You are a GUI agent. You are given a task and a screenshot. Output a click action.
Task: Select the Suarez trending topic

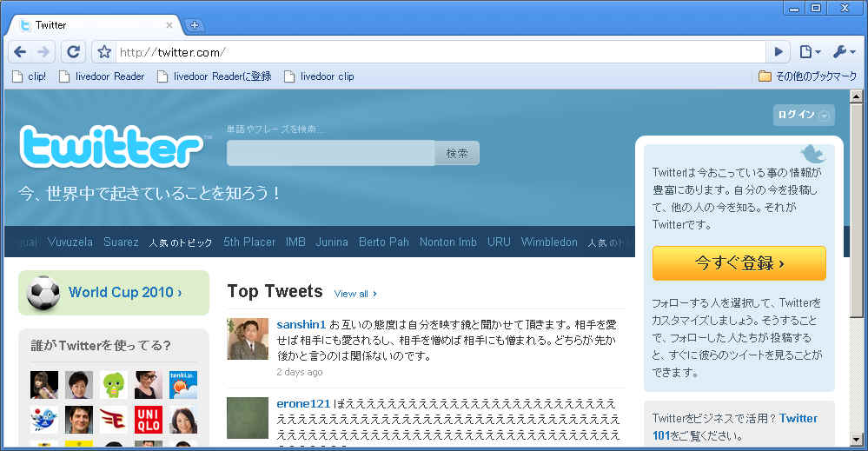121,242
